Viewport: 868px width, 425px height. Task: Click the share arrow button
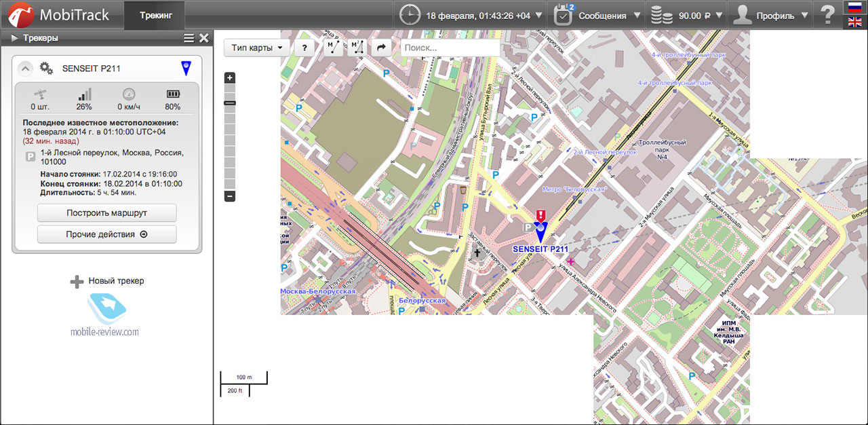click(x=381, y=48)
